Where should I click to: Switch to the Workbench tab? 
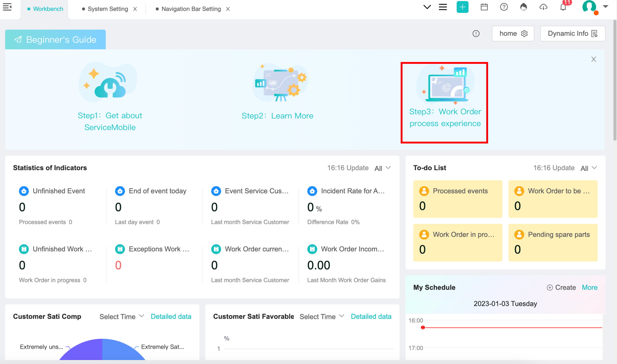pos(45,9)
